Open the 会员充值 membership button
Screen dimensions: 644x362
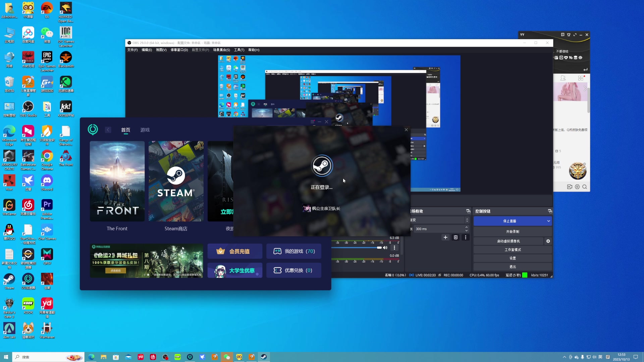click(x=235, y=251)
